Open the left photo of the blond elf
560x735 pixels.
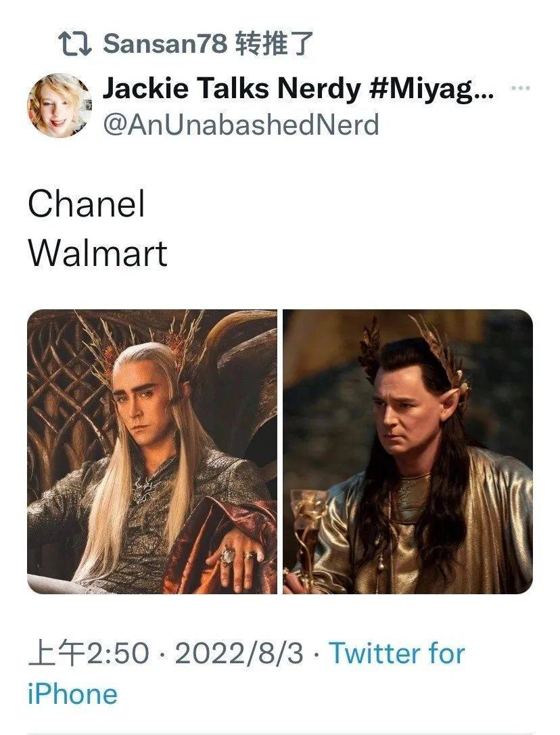152,451
